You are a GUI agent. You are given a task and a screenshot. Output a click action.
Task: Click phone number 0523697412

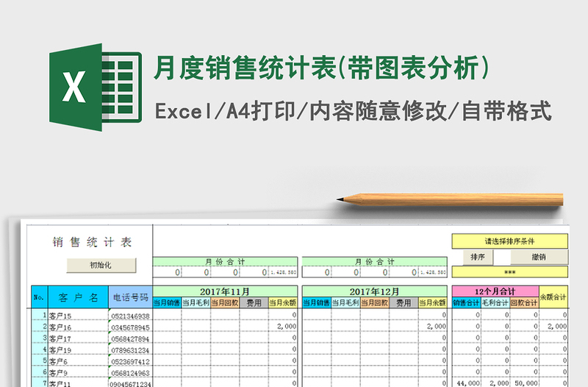(x=131, y=361)
